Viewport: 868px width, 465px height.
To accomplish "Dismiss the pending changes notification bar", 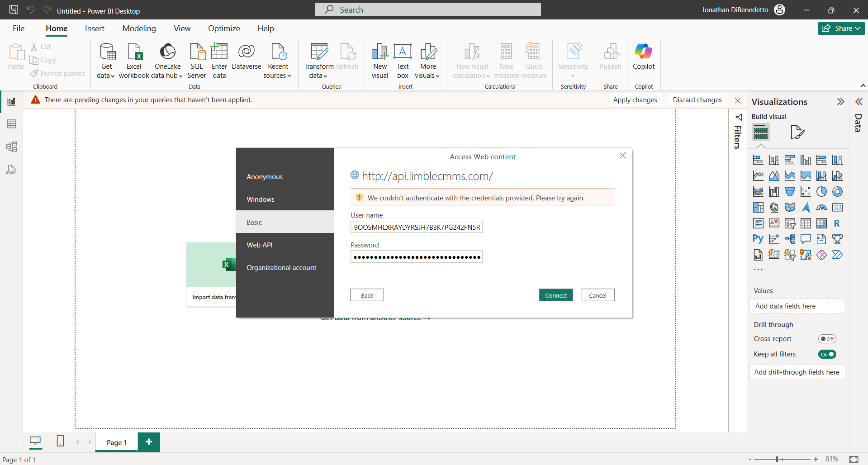I will [738, 100].
